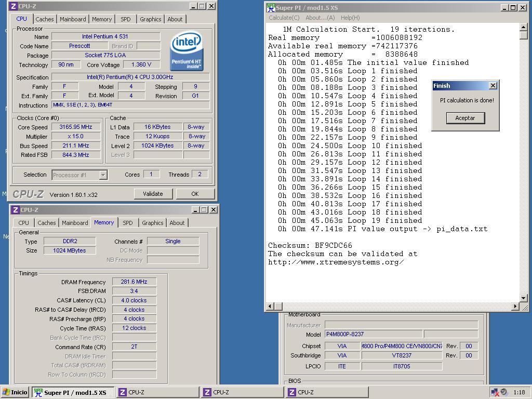Image resolution: width=532 pixels, height=399 pixels.
Task: Click the Rated FSB value 844.3 MHz
Action: click(76, 155)
